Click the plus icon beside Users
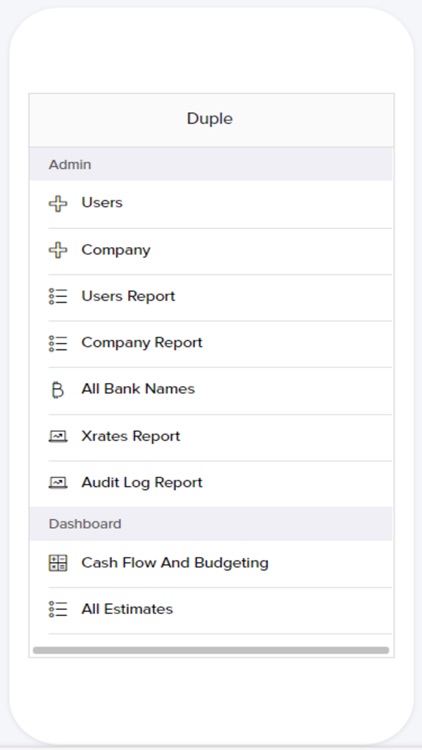This screenshot has height=750, width=422. point(58,203)
